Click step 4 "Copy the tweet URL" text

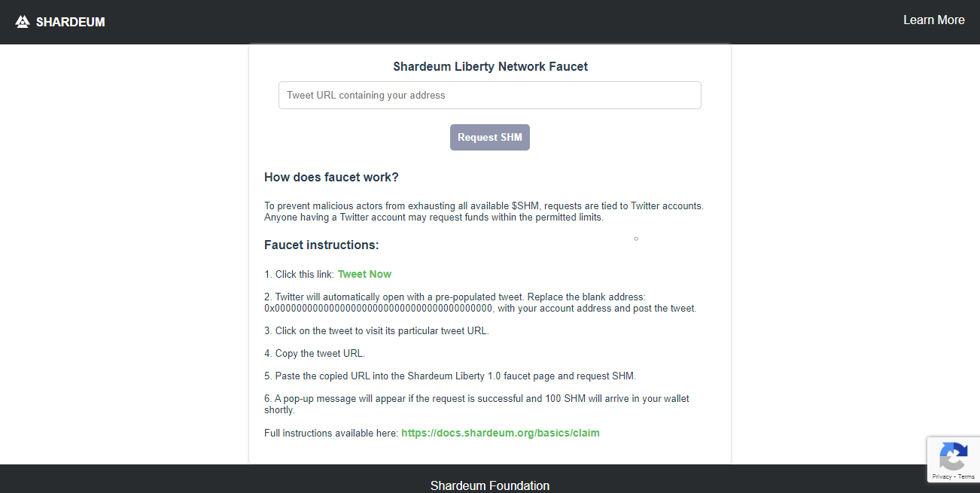coord(315,353)
